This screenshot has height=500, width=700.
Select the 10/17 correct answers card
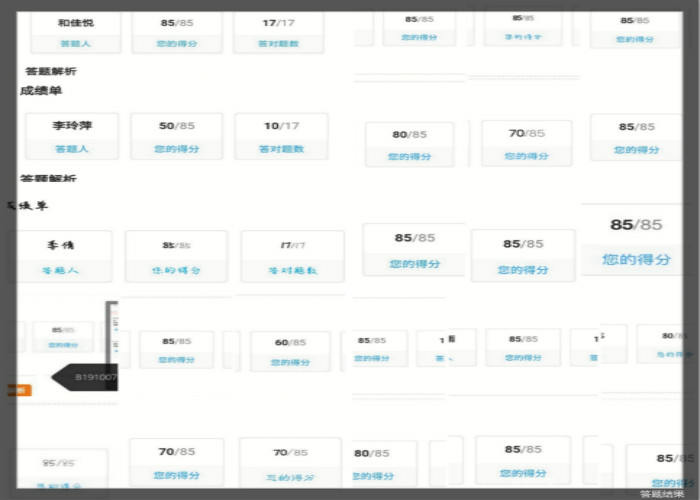click(281, 136)
